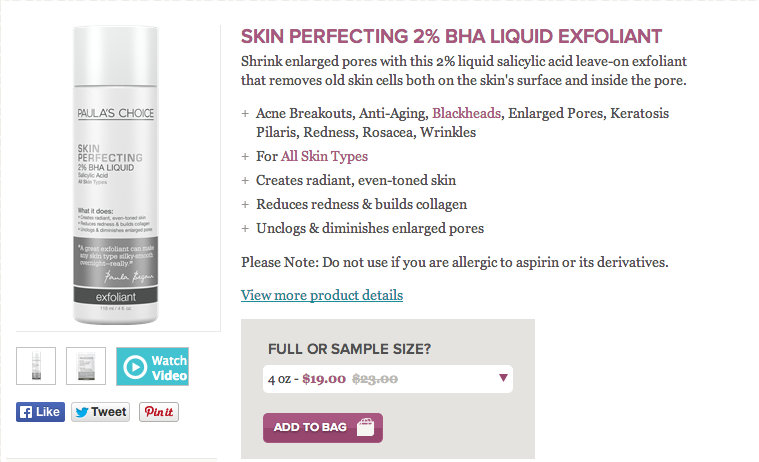Click the Skin Perfecting 2% BHA title
The height and width of the screenshot is (462, 759).
click(451, 37)
